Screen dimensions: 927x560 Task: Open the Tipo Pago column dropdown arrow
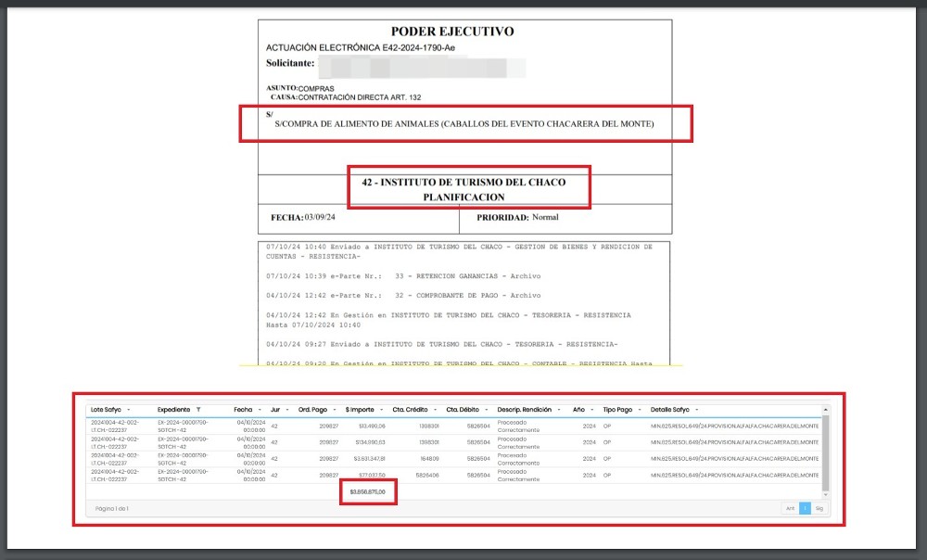pos(640,409)
